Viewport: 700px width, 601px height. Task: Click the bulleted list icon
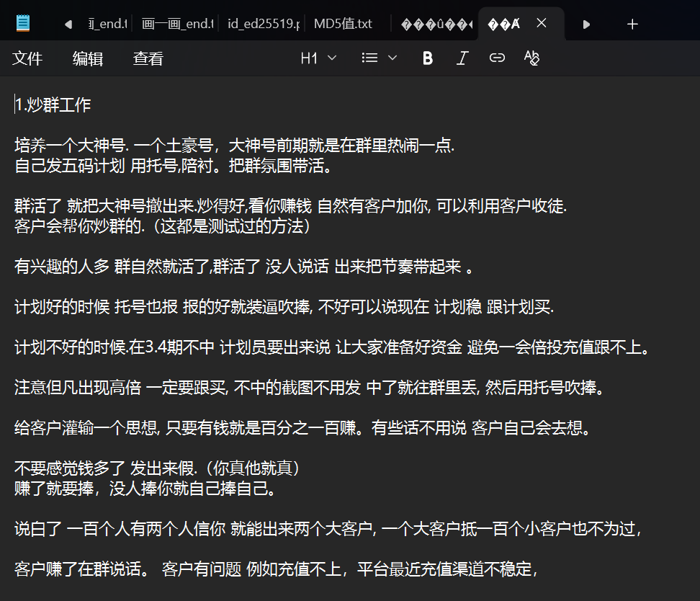click(x=370, y=58)
